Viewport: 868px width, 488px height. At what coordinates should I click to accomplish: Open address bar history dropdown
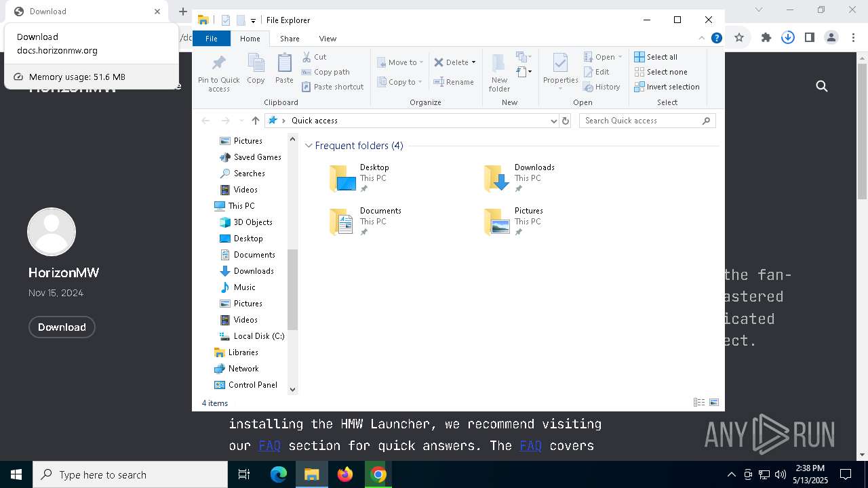pos(554,121)
